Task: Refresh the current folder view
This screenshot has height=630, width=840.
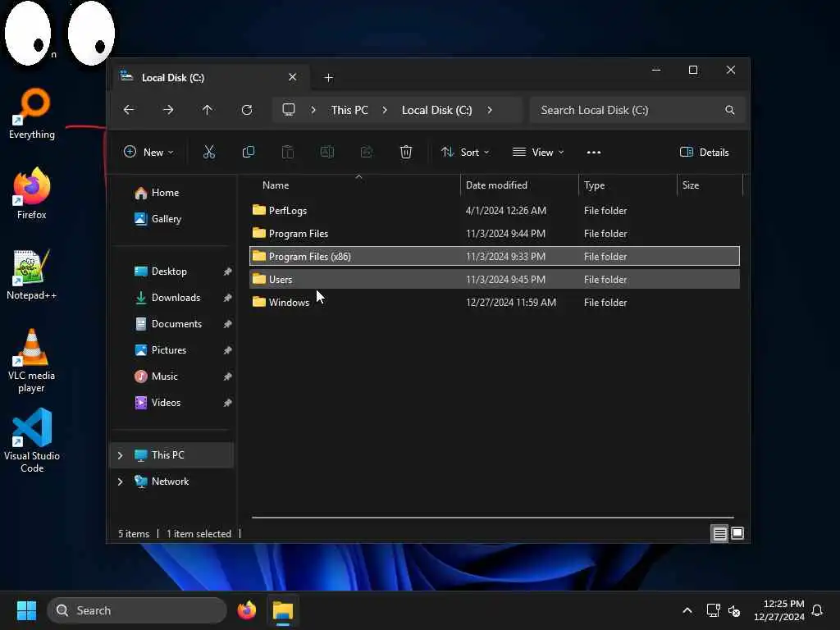Action: 247,110
